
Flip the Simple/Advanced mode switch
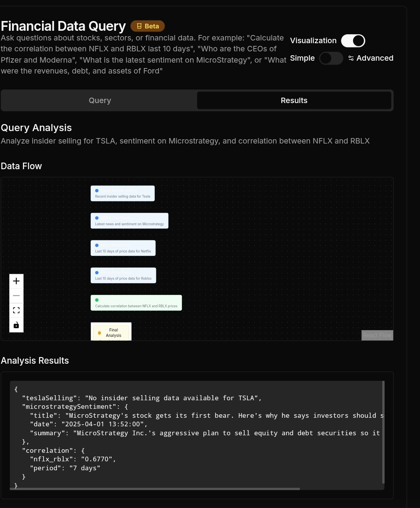[331, 58]
